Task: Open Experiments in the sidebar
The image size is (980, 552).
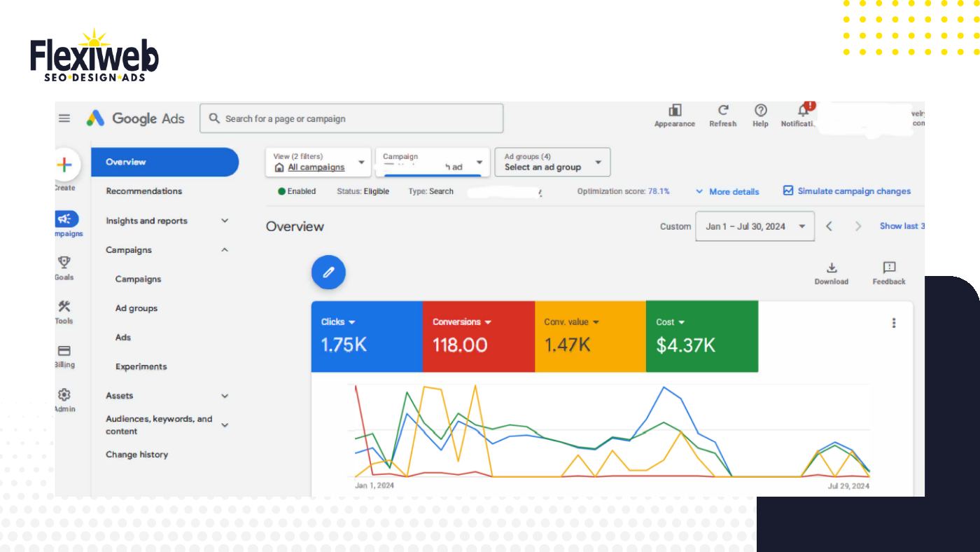Action: 141,366
